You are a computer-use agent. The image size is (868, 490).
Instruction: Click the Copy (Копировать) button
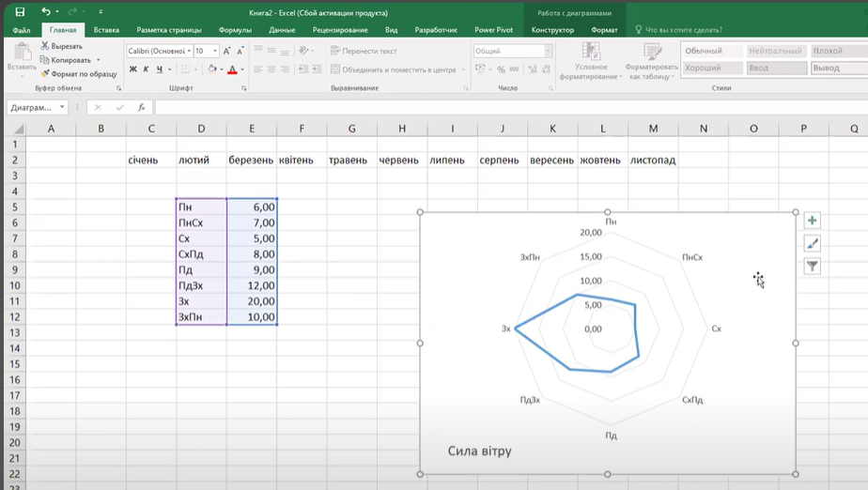[x=66, y=60]
